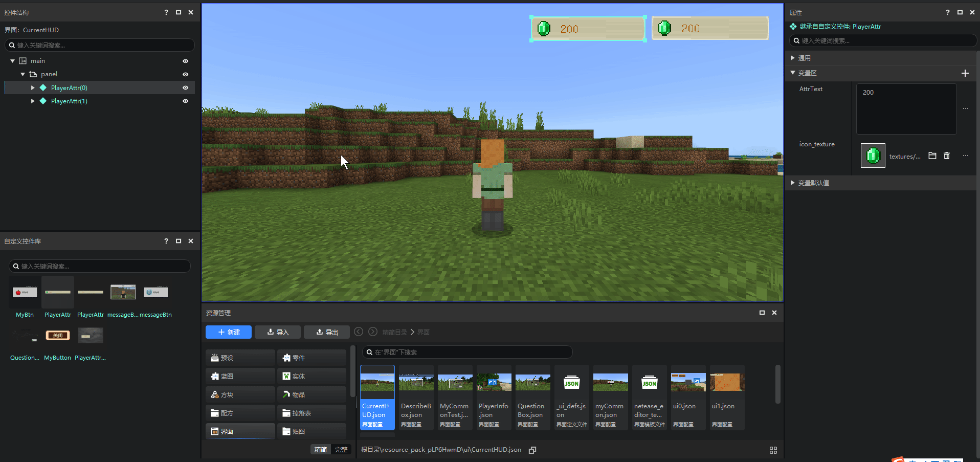Expand the PlayerAttr(1) tree node

[x=33, y=101]
